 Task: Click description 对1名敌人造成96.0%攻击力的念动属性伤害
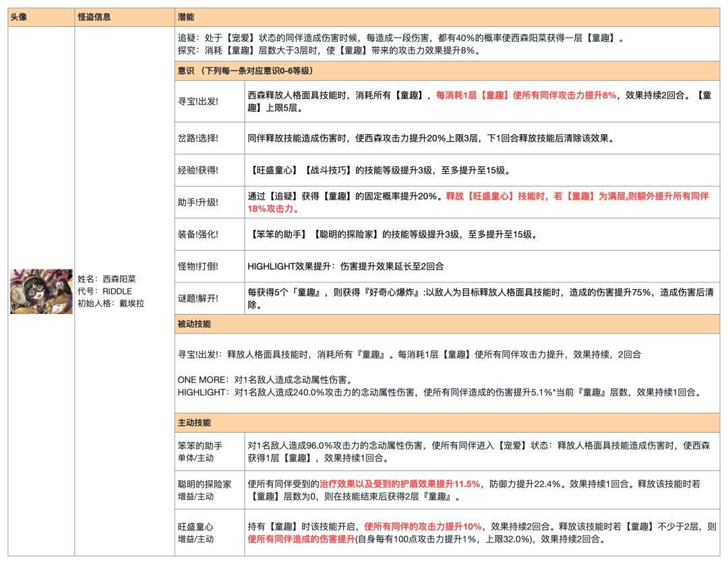click(479, 451)
